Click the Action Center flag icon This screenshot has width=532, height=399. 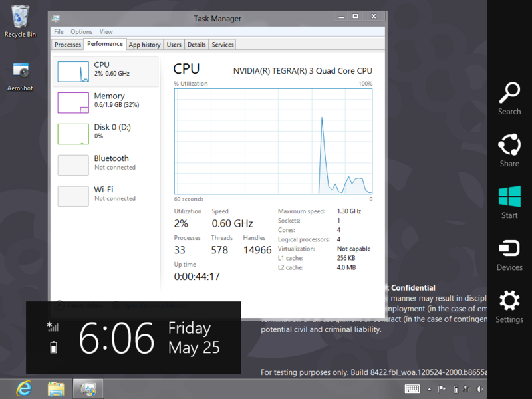[442, 389]
